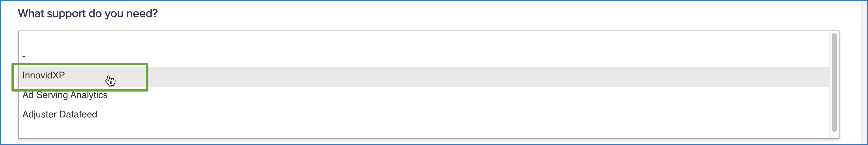Image resolution: width=868 pixels, height=145 pixels.
Task: Click the support list vertical scrollbar
Action: pos(834,83)
